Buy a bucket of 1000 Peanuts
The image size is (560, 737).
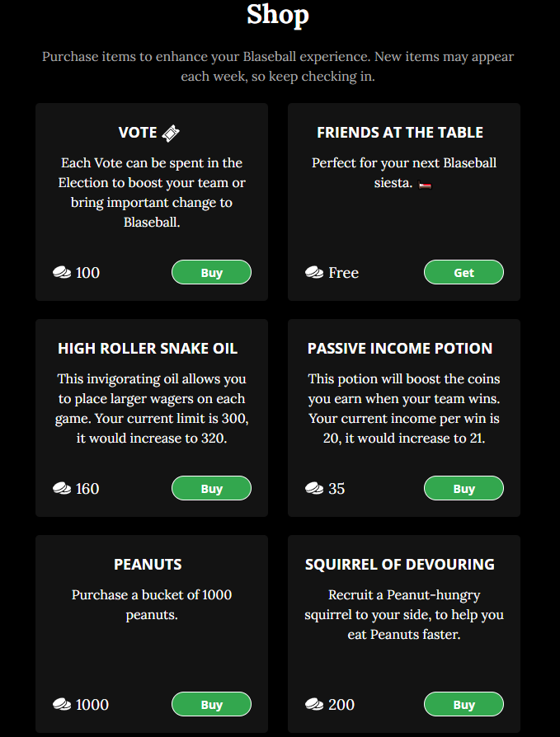click(x=212, y=704)
